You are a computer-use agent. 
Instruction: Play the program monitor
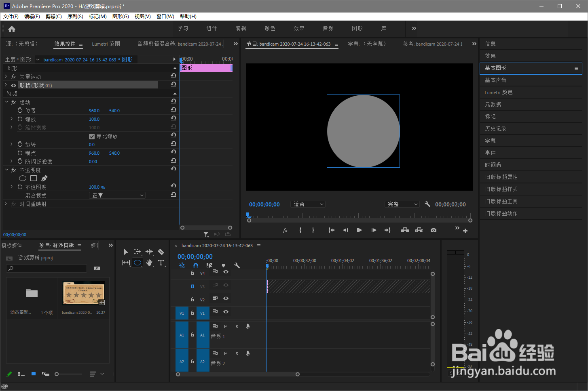click(359, 230)
